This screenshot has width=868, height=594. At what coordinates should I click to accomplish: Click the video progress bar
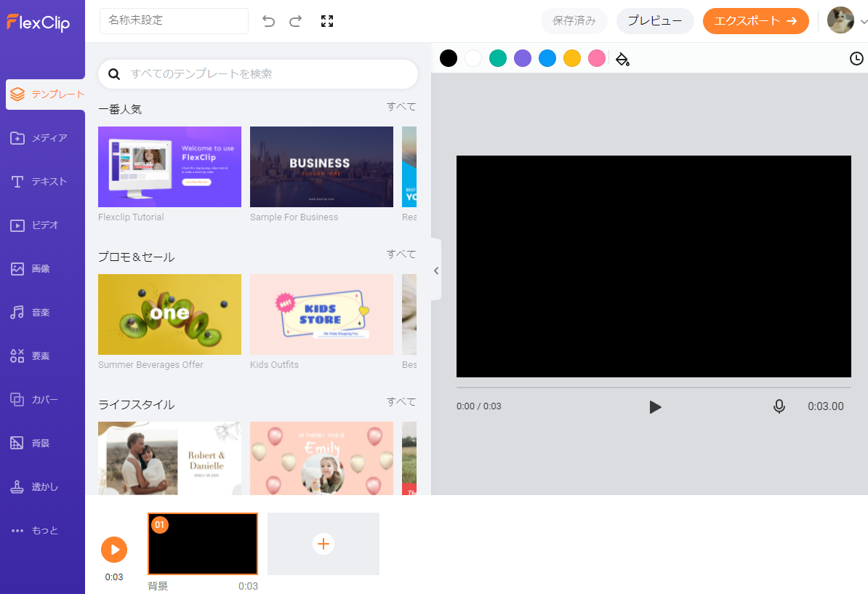point(654,388)
